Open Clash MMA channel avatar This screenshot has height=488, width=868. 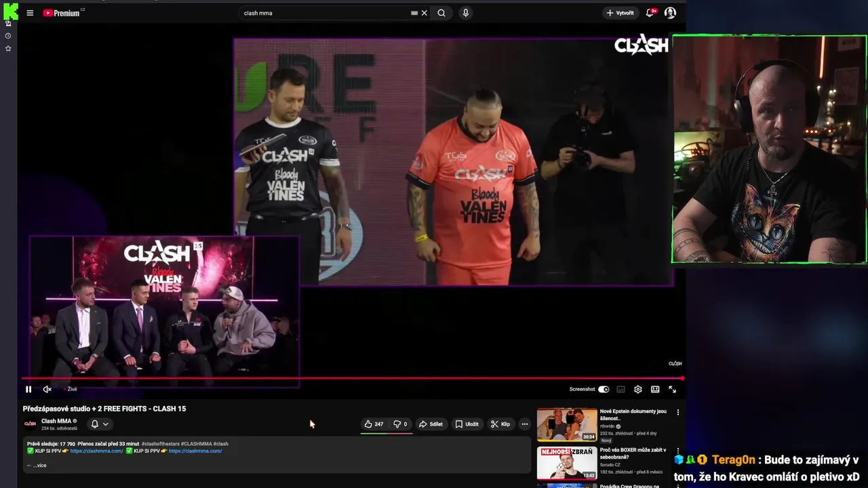[30, 424]
